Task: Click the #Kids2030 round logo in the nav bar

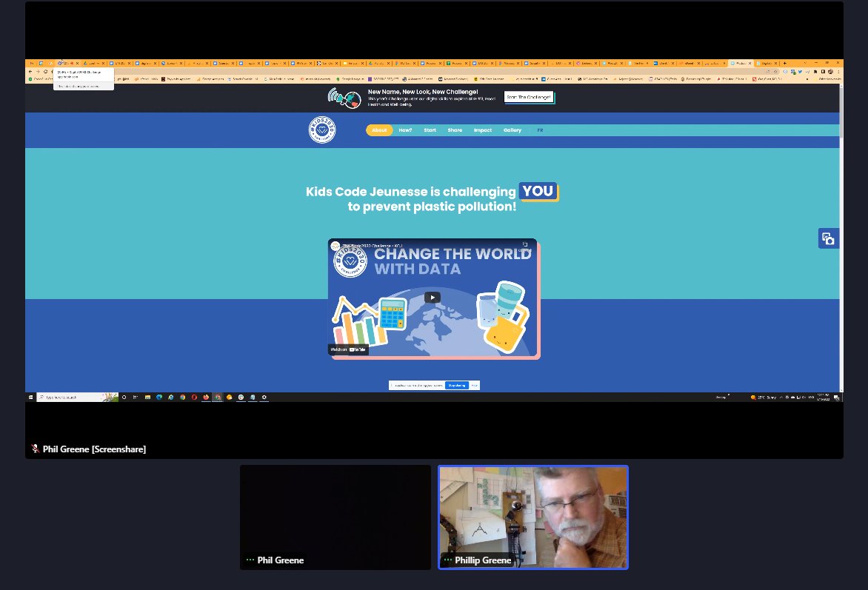Action: point(322,130)
